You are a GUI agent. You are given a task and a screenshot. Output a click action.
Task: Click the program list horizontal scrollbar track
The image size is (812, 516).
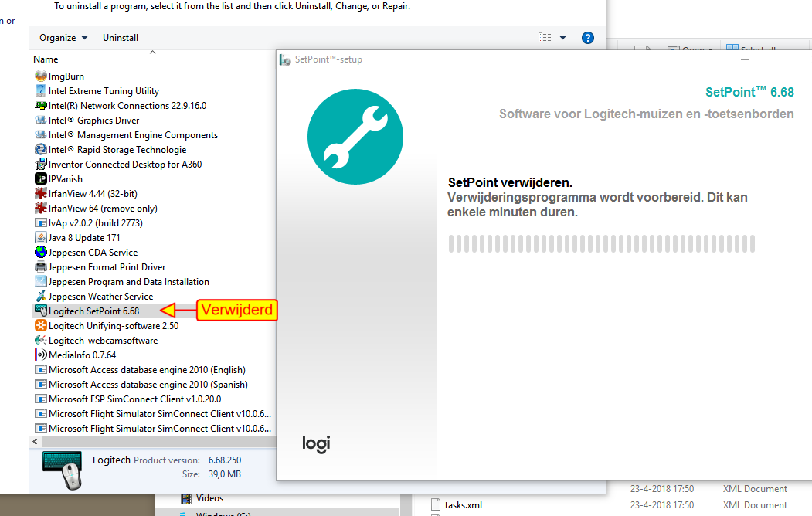coord(158,442)
